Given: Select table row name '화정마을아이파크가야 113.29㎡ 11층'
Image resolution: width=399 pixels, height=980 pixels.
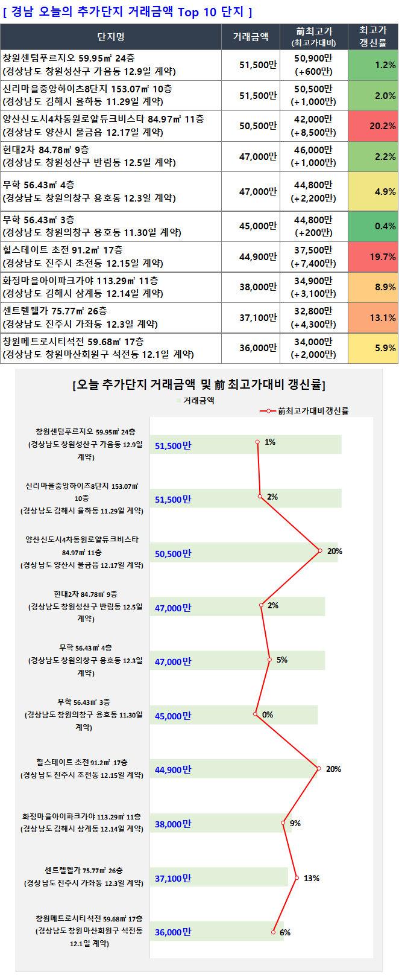Looking at the screenshot, I should [81, 281].
